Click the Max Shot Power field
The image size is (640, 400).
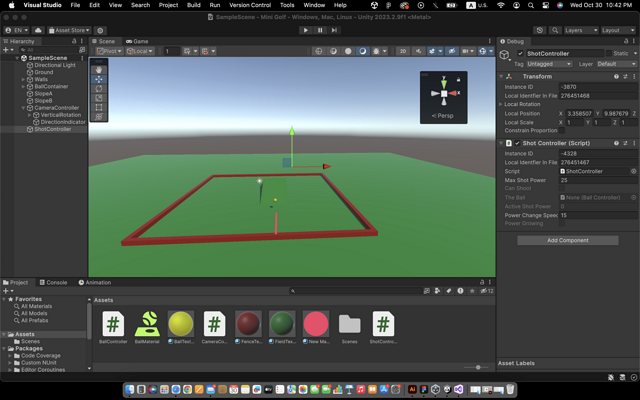tap(598, 180)
